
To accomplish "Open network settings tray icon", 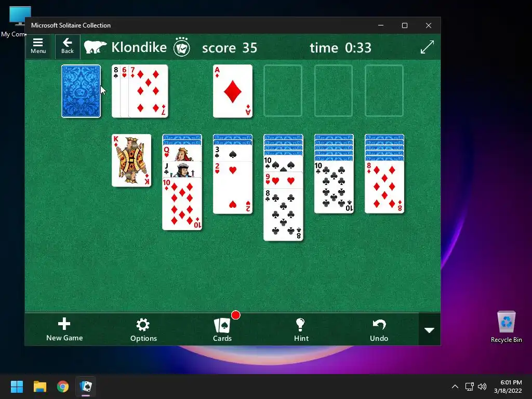I will pyautogui.click(x=470, y=387).
